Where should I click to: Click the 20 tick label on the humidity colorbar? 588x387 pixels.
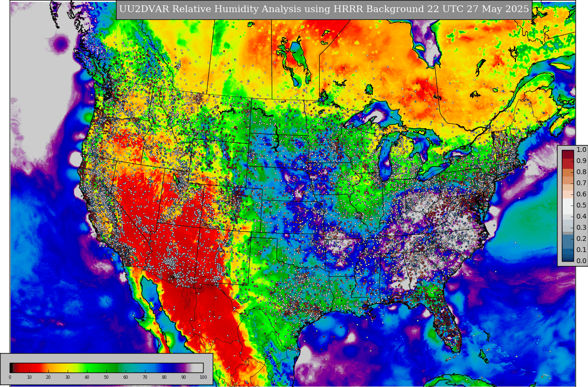pos(48,377)
